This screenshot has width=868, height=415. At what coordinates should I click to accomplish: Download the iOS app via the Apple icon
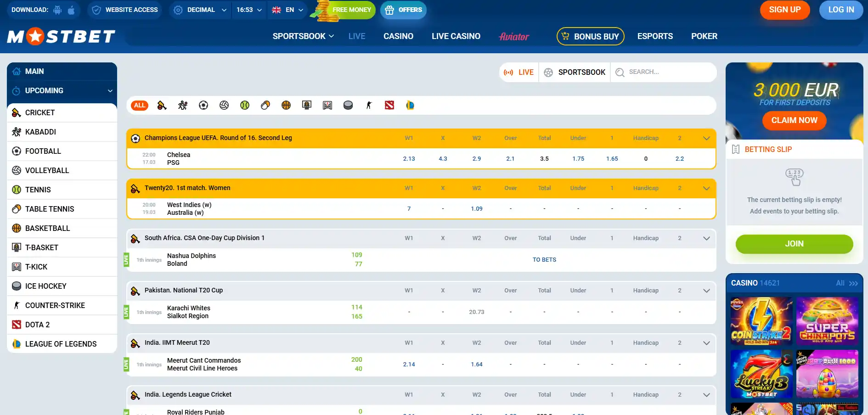point(71,10)
